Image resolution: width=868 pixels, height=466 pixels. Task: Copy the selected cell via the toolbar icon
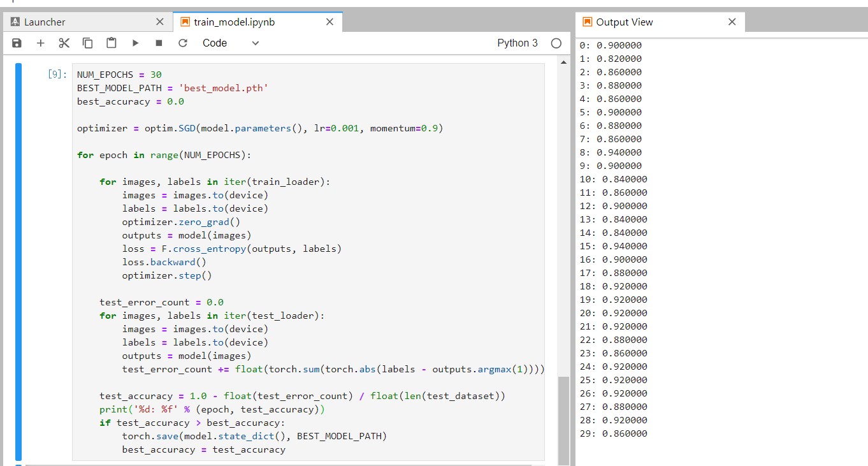coord(87,43)
